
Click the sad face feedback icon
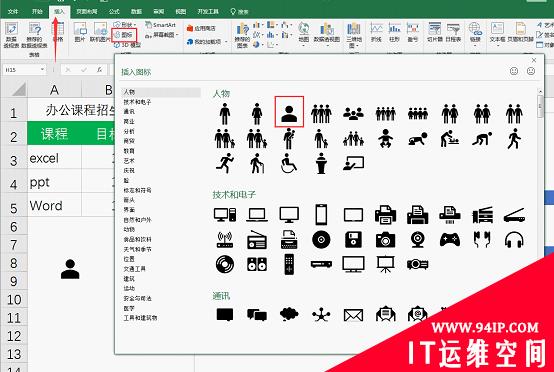[531, 71]
